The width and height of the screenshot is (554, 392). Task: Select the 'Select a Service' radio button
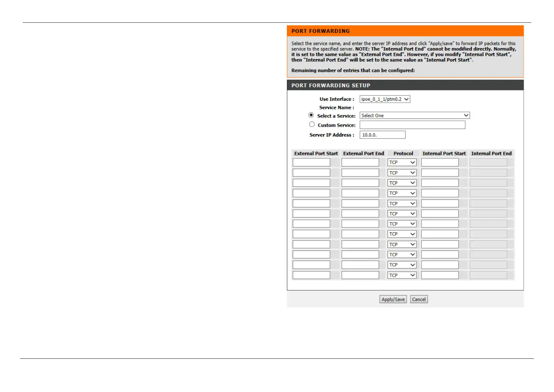pos(311,115)
